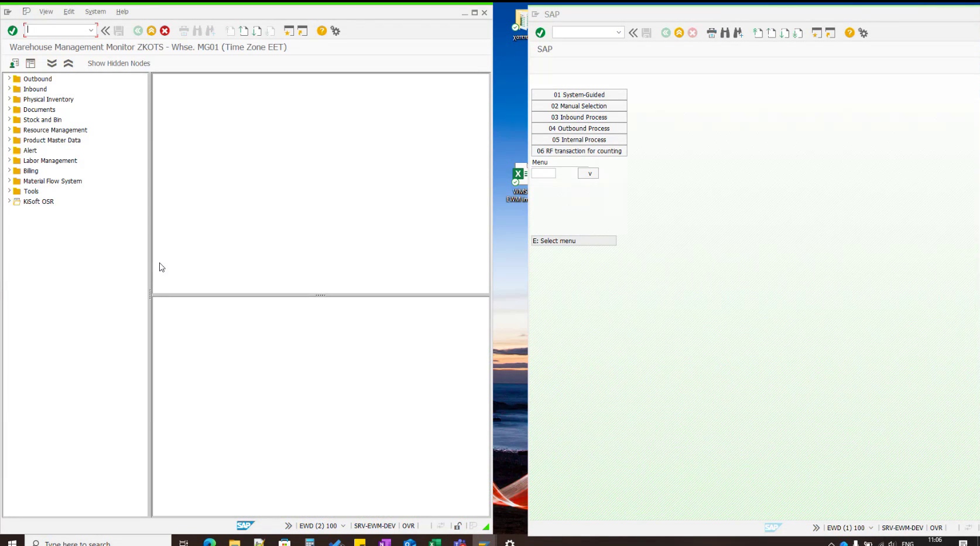Select 06 RF transaction for counting
This screenshot has width=980, height=546.
[578, 151]
